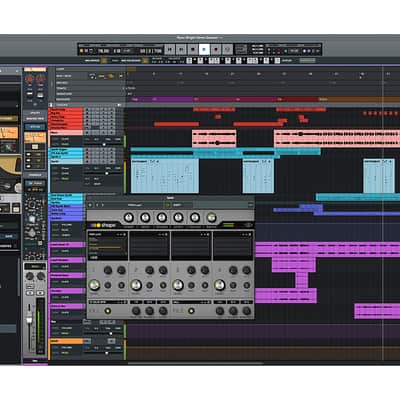This screenshot has height=400, width=400.
Task: Click the greenish button at secondary bar's right
Action: [x=307, y=60]
